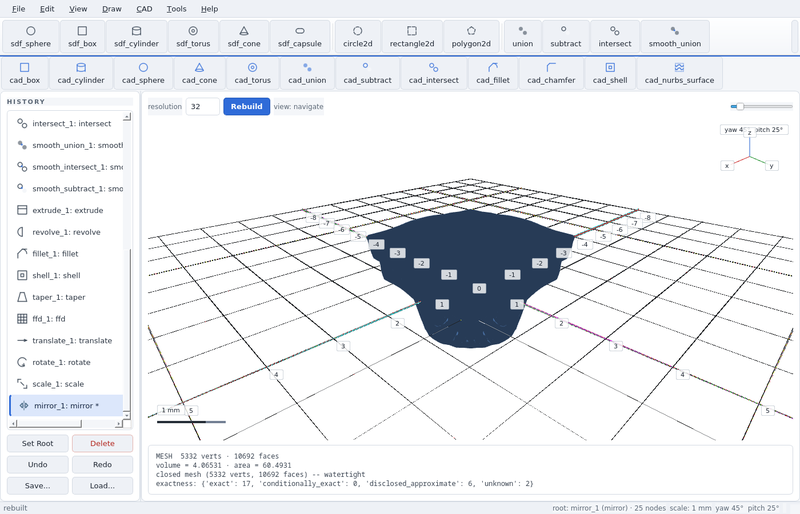Click the Redo button
This screenshot has height=514, width=800.
[x=102, y=464]
